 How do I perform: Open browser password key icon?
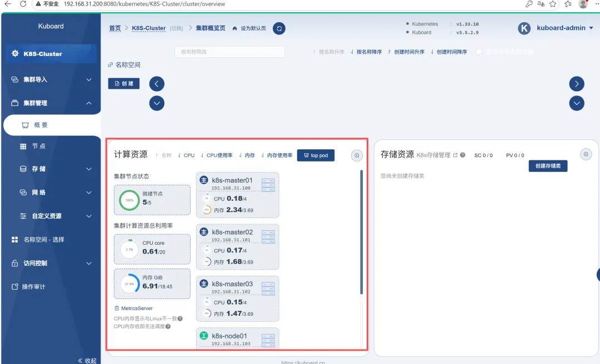coord(529,4)
